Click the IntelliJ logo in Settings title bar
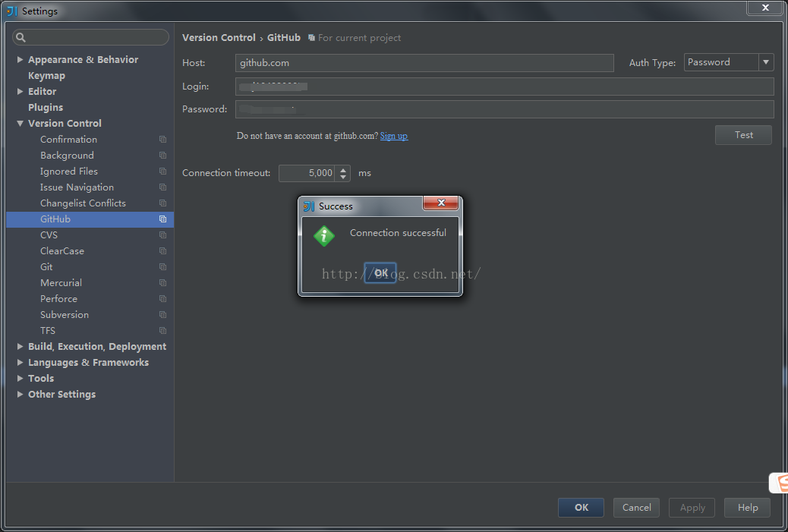The width and height of the screenshot is (788, 532). pyautogui.click(x=12, y=11)
